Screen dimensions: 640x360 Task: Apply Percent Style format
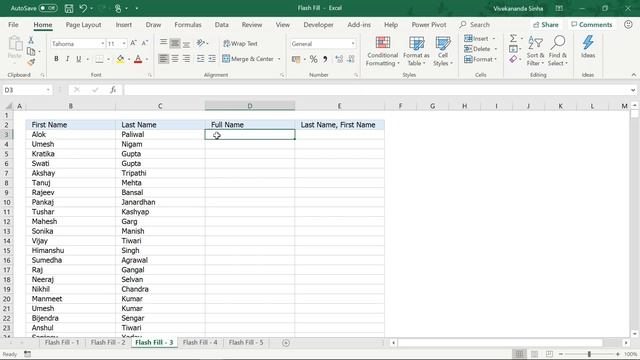[x=313, y=59]
